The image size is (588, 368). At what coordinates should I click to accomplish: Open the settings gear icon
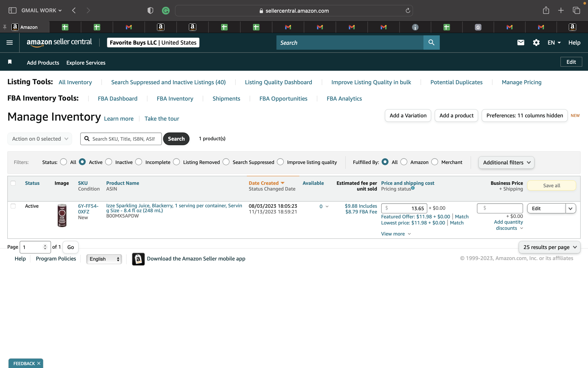pos(536,43)
